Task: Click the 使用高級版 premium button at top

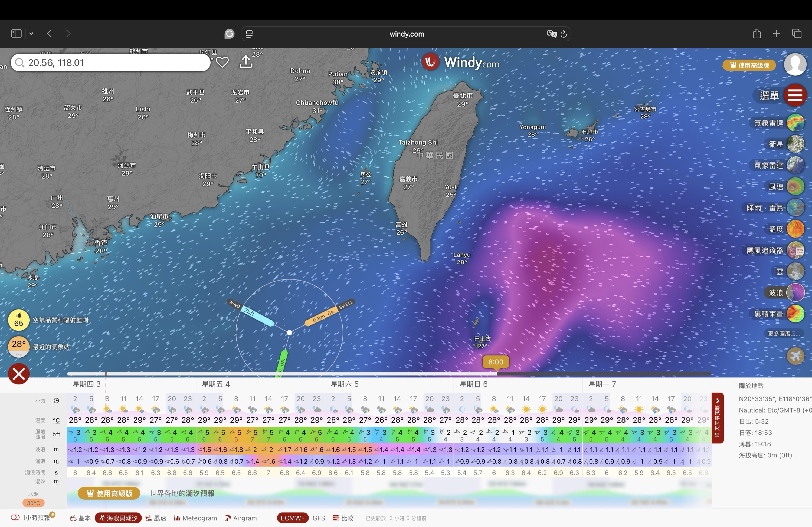Action: (749, 65)
